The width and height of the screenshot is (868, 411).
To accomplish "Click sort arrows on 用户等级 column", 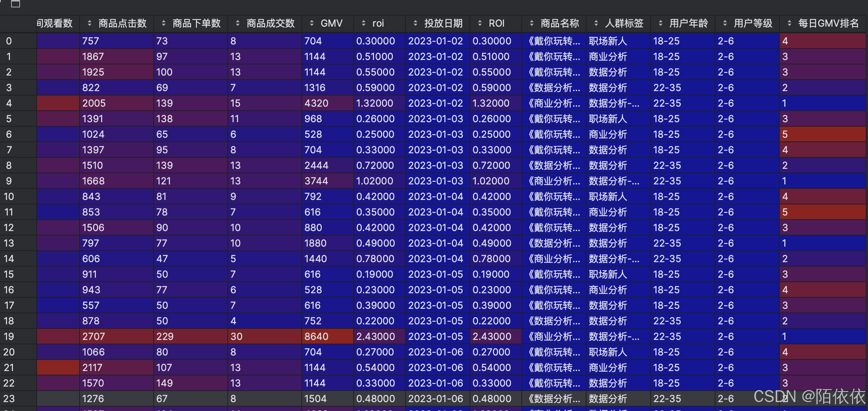I will (725, 23).
